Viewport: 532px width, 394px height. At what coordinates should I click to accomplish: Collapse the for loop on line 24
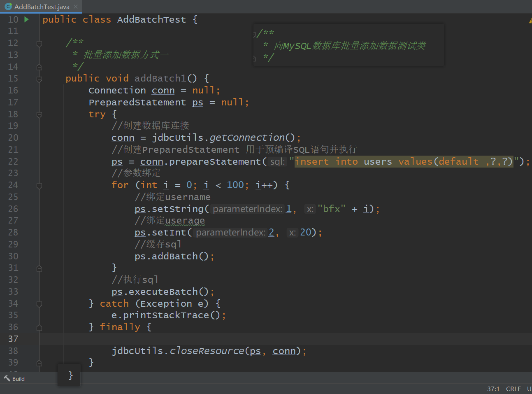[x=39, y=186]
